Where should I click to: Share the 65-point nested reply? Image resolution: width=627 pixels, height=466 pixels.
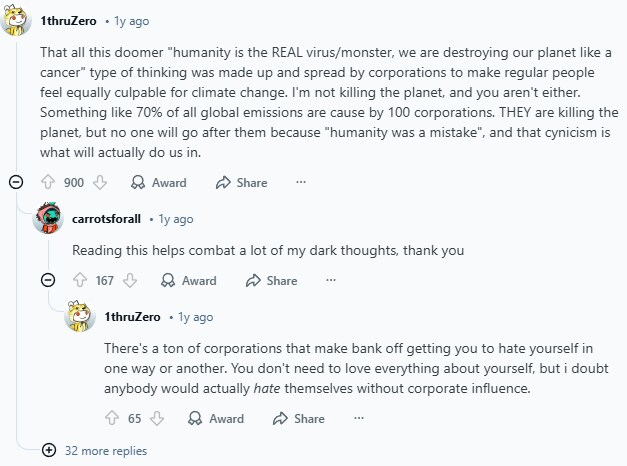coord(299,419)
